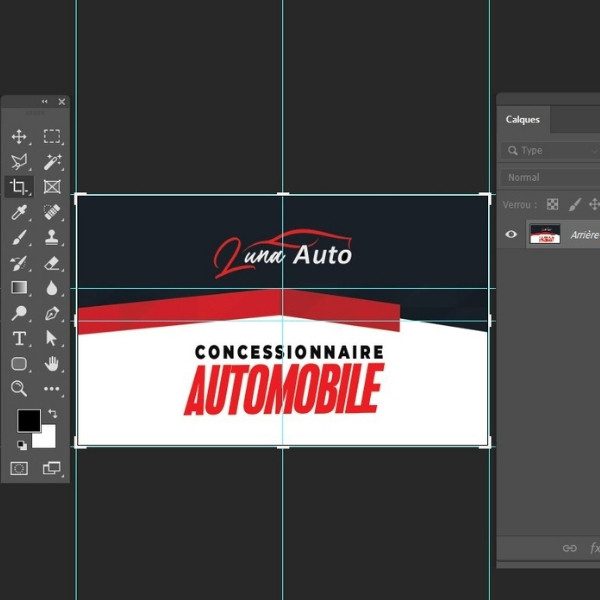
Task: Activate the Eyedropper tool
Action: click(x=19, y=212)
